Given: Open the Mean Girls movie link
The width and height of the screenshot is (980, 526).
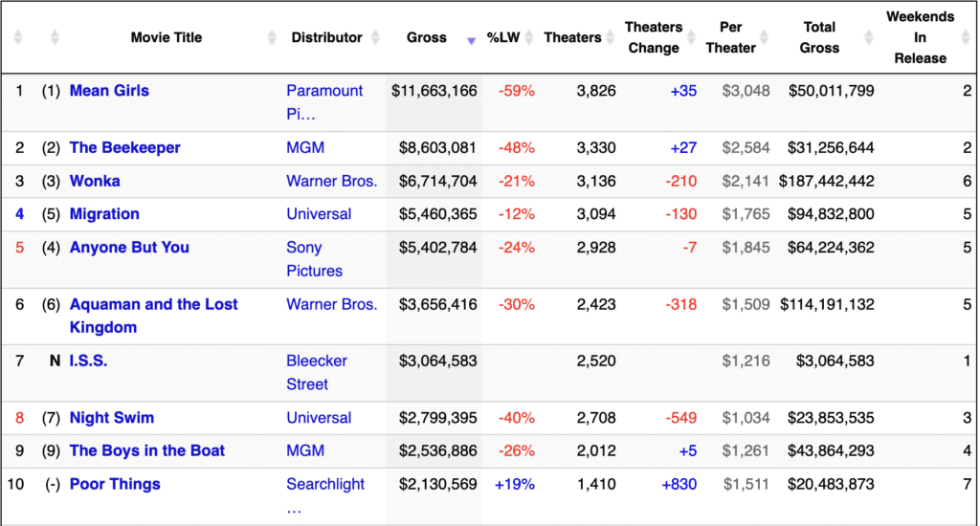Looking at the screenshot, I should (x=109, y=91).
